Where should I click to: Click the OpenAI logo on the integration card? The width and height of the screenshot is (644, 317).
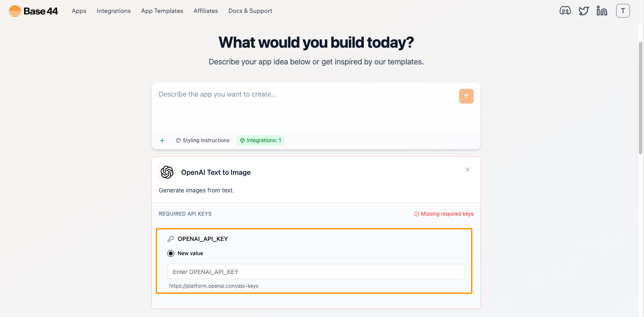167,172
